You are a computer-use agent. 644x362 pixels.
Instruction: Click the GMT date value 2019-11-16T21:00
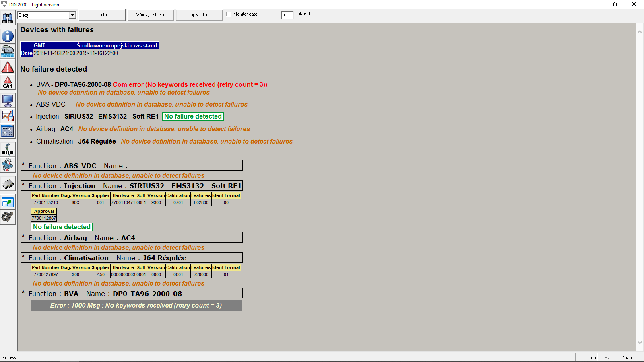(54, 53)
